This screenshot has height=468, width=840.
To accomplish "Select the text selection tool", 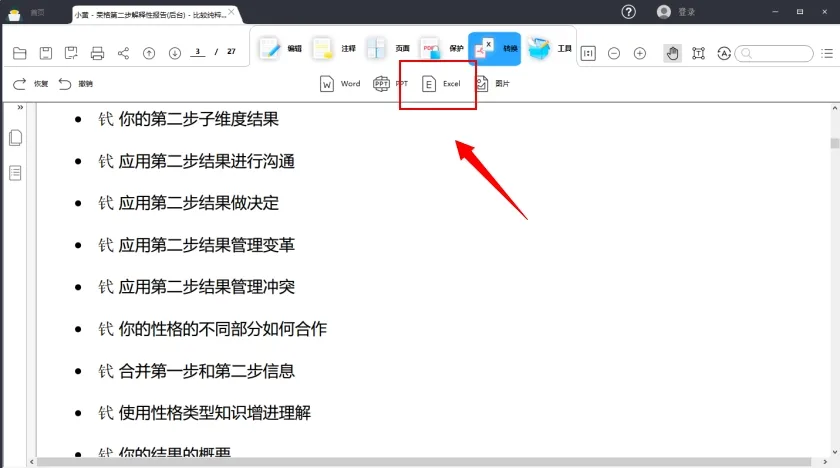I will [x=698, y=53].
